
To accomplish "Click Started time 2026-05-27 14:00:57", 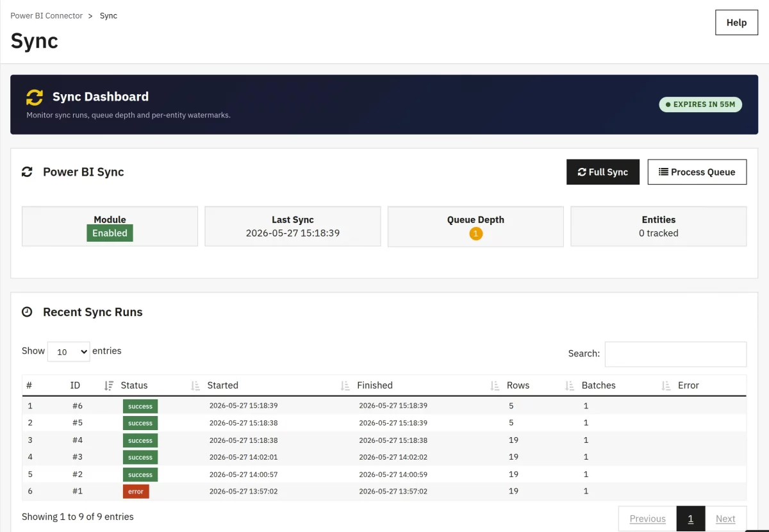I will click(x=244, y=474).
